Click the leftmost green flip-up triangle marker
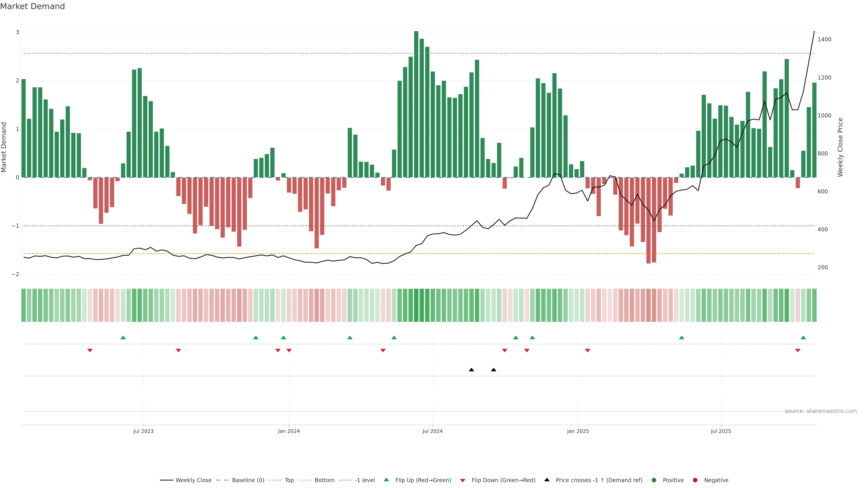The height and width of the screenshot is (488, 868). tap(123, 338)
